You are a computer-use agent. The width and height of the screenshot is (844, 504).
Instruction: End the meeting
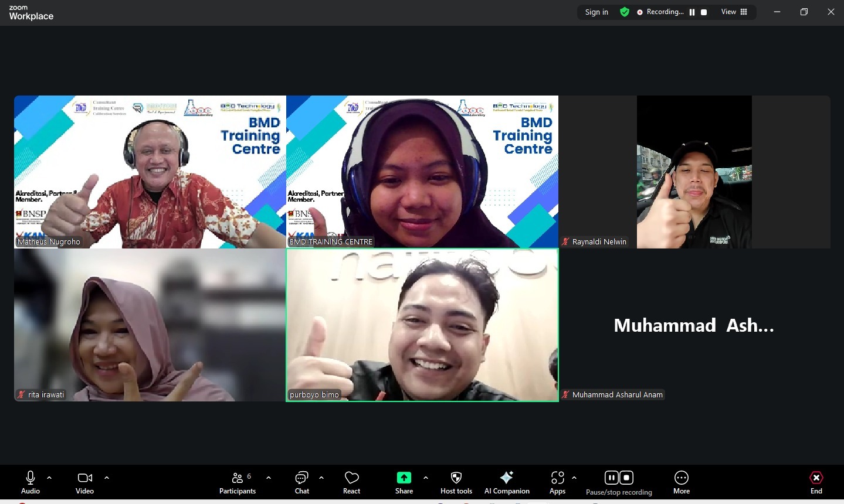[816, 482]
